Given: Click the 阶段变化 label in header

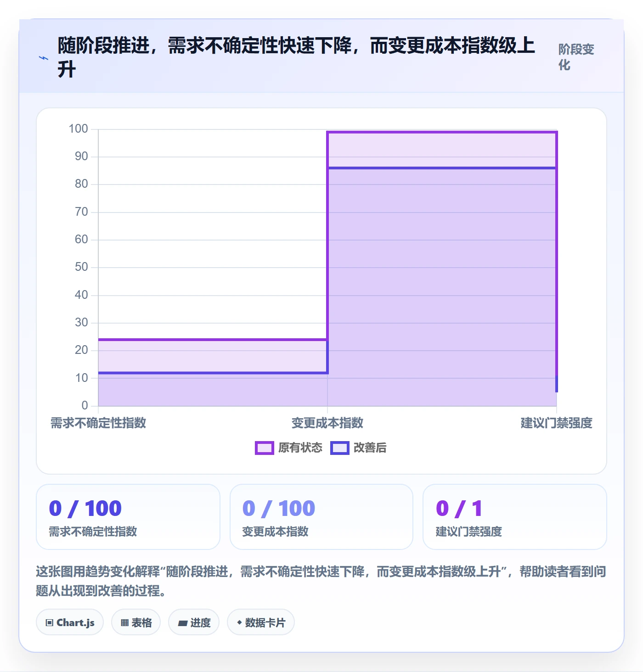Looking at the screenshot, I should point(576,57).
